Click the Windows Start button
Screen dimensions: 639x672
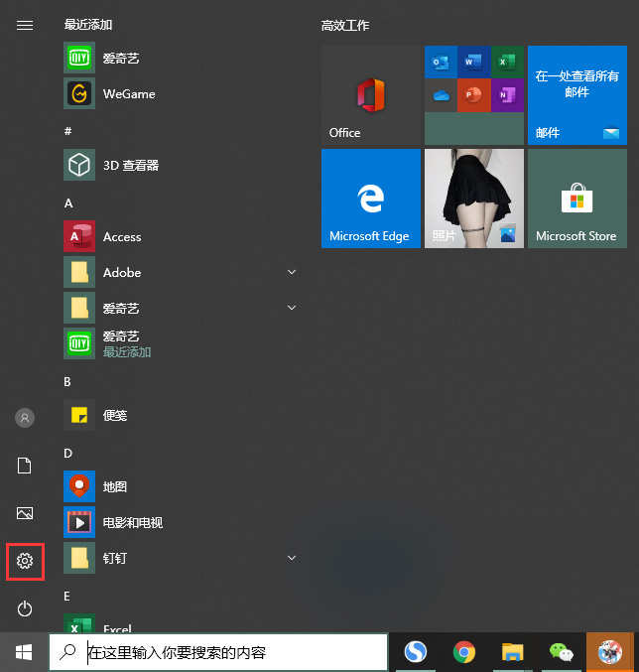[x=24, y=652]
